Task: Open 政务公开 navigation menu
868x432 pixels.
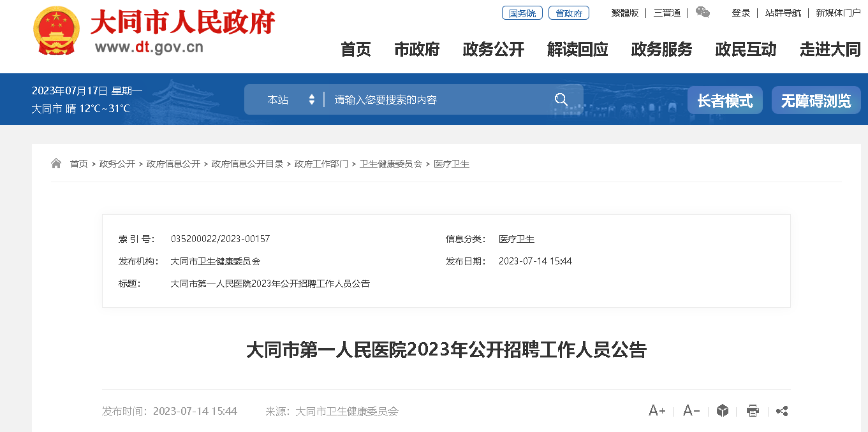Action: [x=494, y=50]
